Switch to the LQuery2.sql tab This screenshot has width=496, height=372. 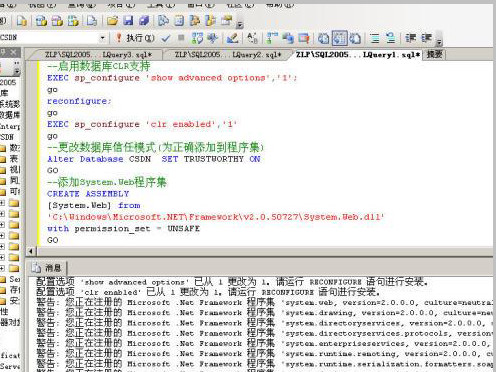pos(228,55)
